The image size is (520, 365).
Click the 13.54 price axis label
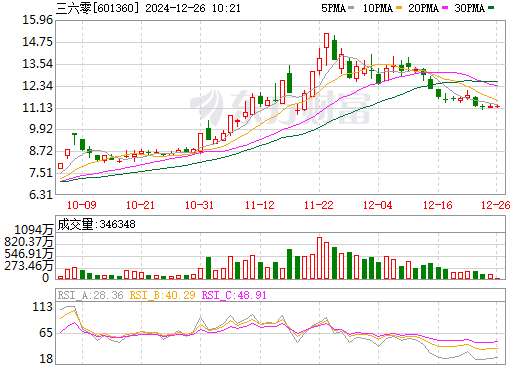click(x=38, y=64)
